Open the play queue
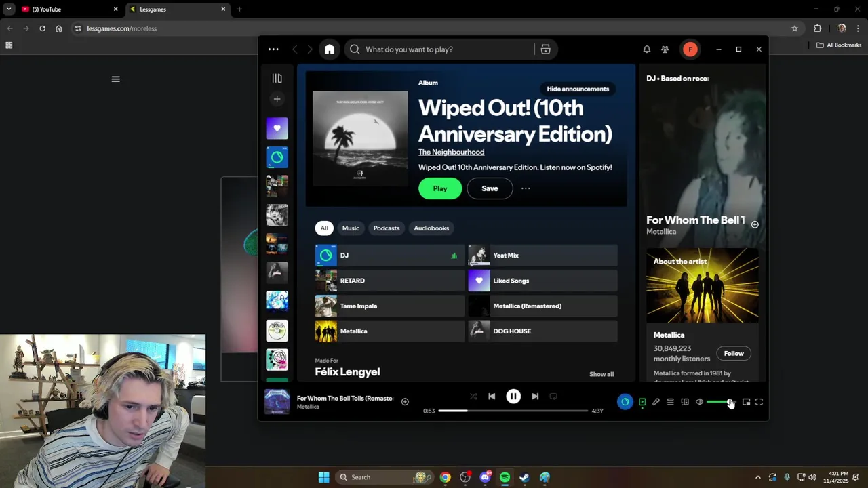This screenshot has width=868, height=488. point(670,402)
